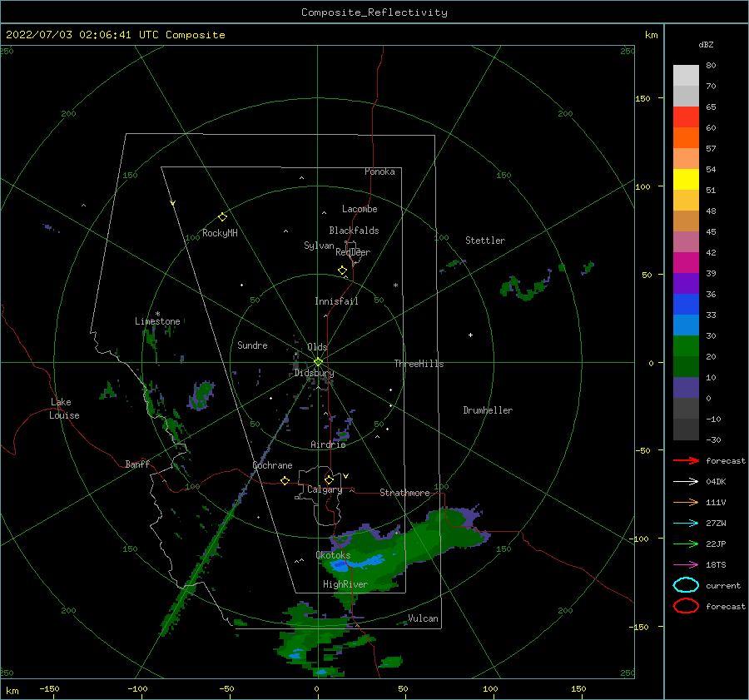Select the 80 dBZ color swatch
Viewport: 749px width, 700px height.
tap(686, 76)
